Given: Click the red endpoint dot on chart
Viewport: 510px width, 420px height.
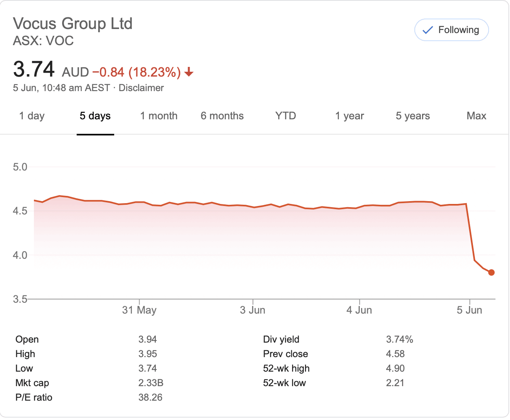Looking at the screenshot, I should pos(491,272).
